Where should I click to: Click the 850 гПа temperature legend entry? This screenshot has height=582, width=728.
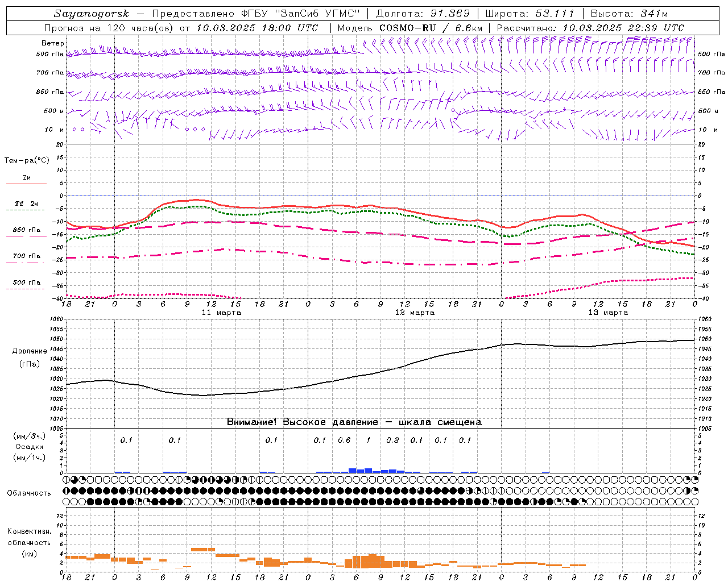[27, 230]
